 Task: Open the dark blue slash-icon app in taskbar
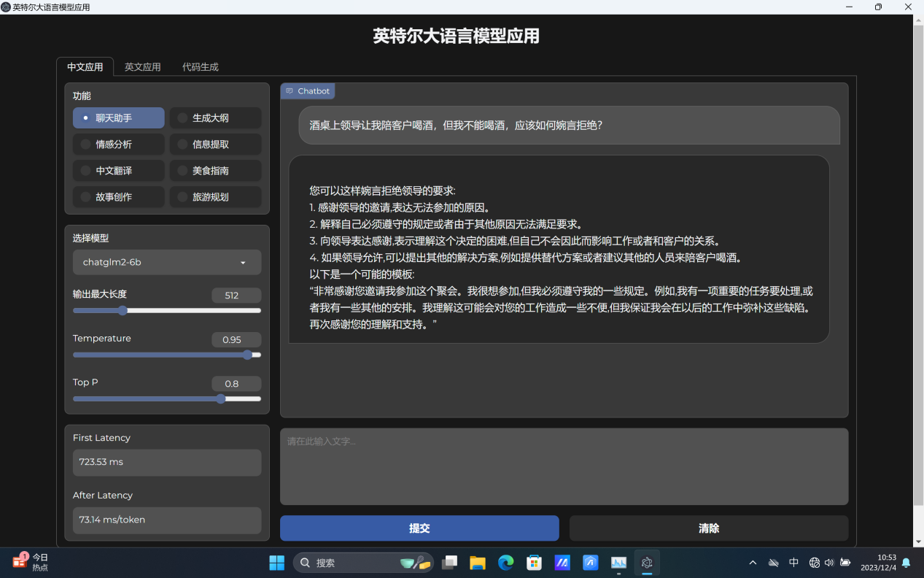(x=562, y=563)
